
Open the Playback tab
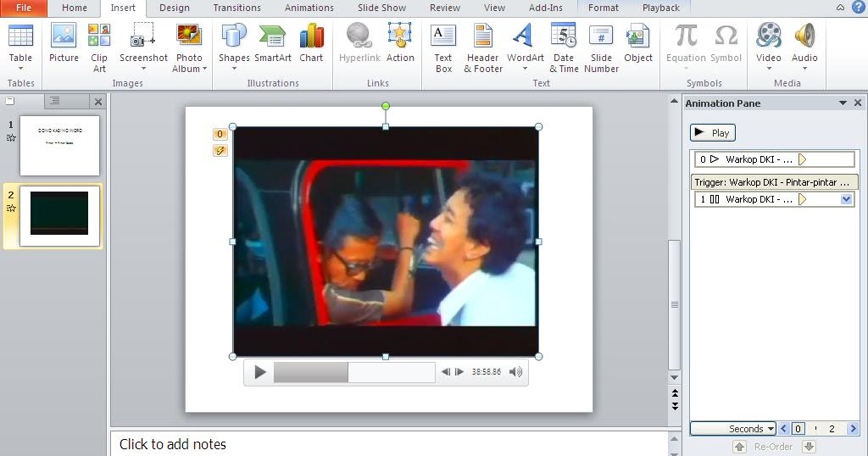coord(661,8)
